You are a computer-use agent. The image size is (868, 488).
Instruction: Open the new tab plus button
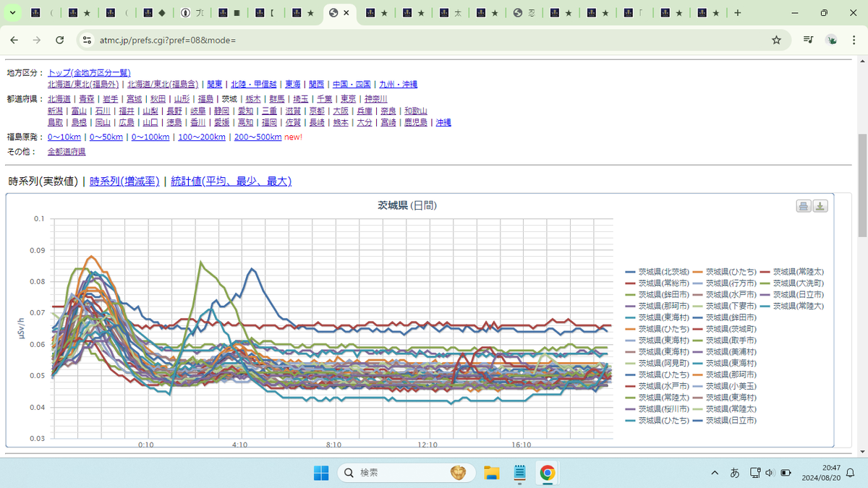pyautogui.click(x=737, y=13)
